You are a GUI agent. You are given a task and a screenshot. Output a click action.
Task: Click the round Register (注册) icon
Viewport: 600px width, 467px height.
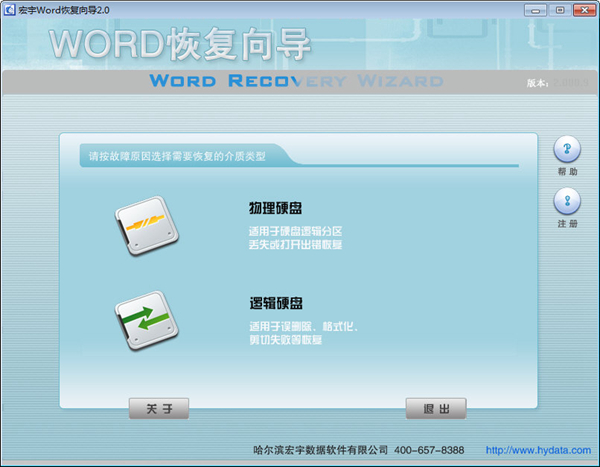click(567, 201)
